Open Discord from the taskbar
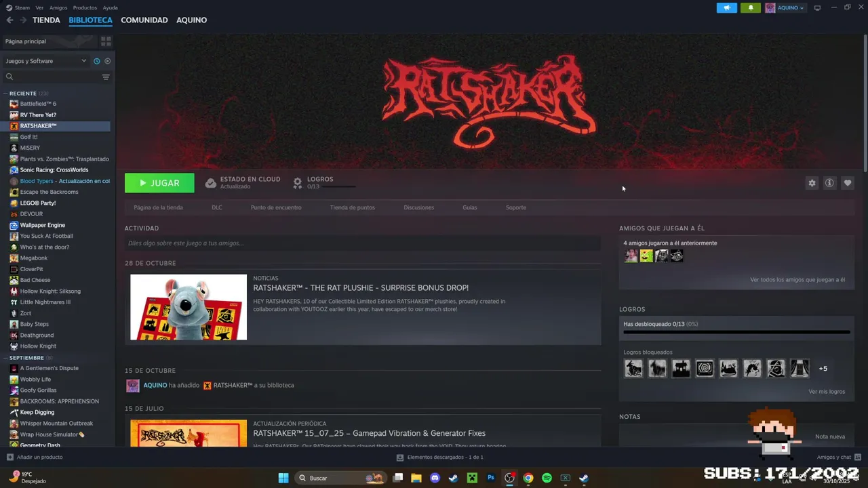Viewport: 868px width, 488px height. coord(435,478)
